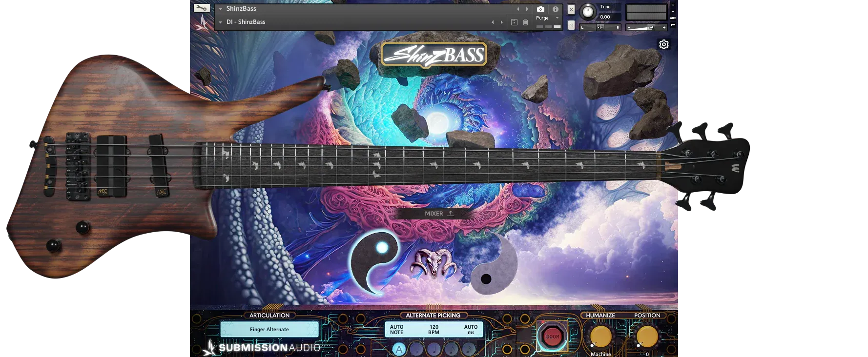Viewport: 868px width, 357px height.
Task: Solo the instrument with S button
Action: (x=571, y=10)
